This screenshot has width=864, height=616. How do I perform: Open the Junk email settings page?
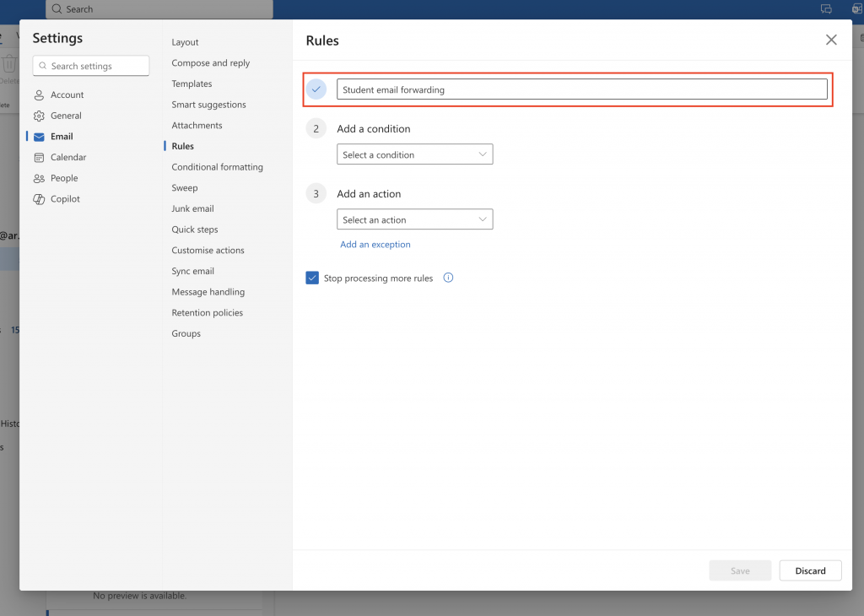pos(192,208)
